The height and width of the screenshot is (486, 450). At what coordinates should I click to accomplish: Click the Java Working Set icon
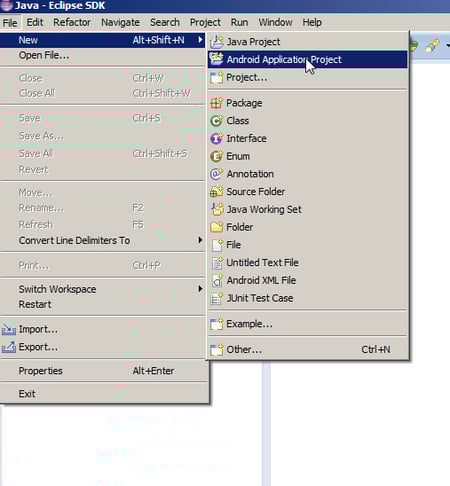[217, 209]
